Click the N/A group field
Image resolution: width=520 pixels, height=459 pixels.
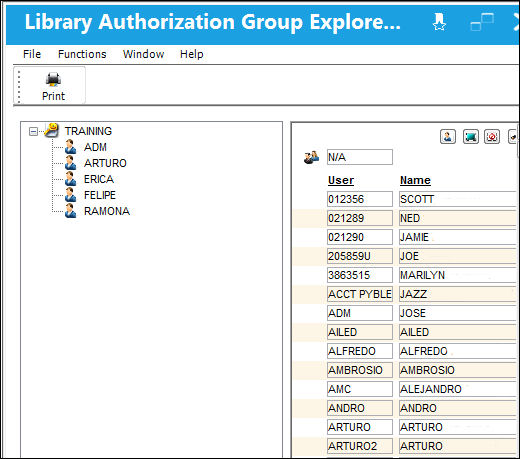360,157
